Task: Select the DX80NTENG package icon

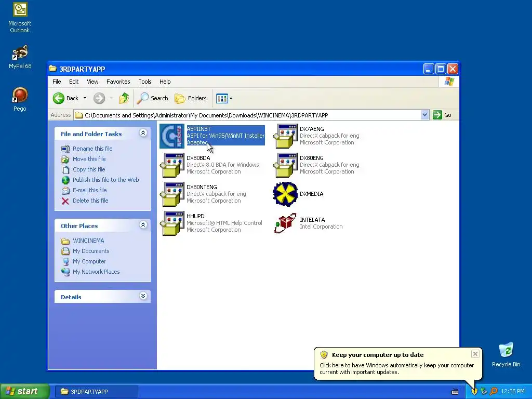Action: pyautogui.click(x=172, y=194)
